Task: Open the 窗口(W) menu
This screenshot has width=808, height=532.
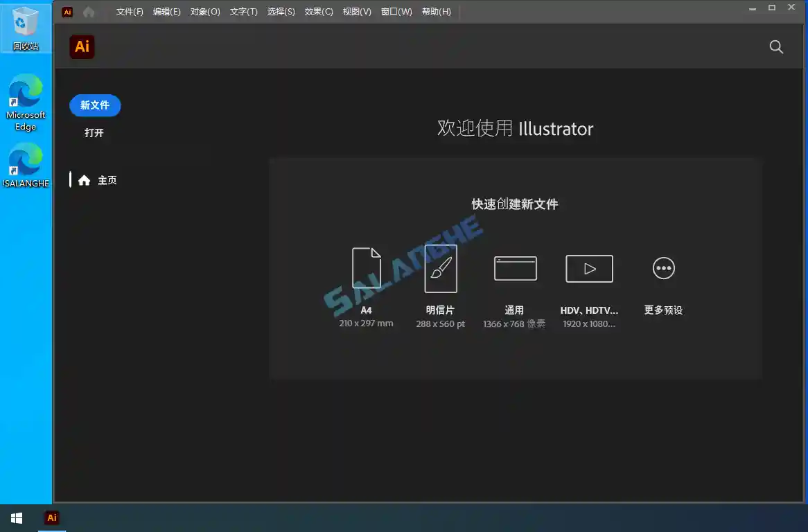Action: [x=396, y=12]
